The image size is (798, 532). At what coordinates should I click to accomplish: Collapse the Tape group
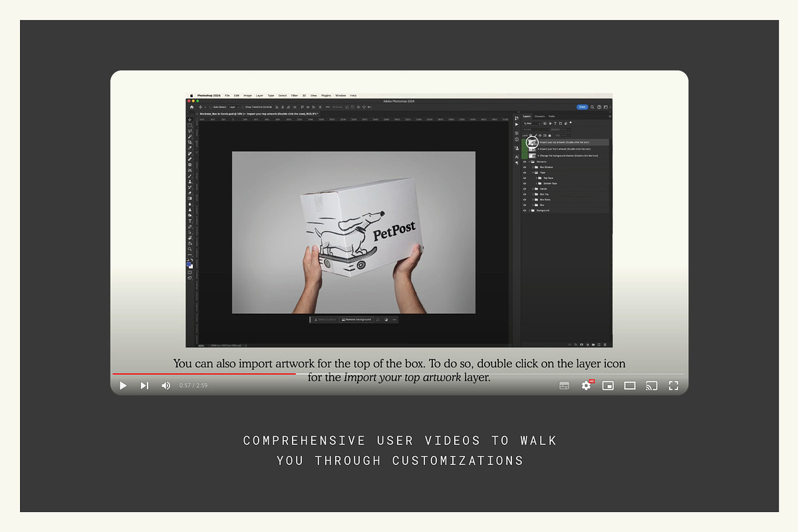click(533, 172)
